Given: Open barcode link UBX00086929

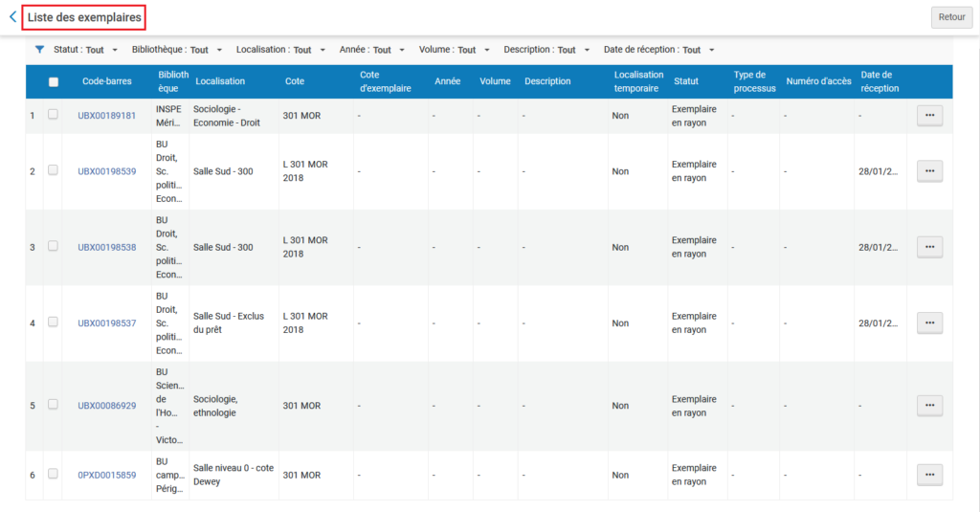Looking at the screenshot, I should tap(107, 406).
